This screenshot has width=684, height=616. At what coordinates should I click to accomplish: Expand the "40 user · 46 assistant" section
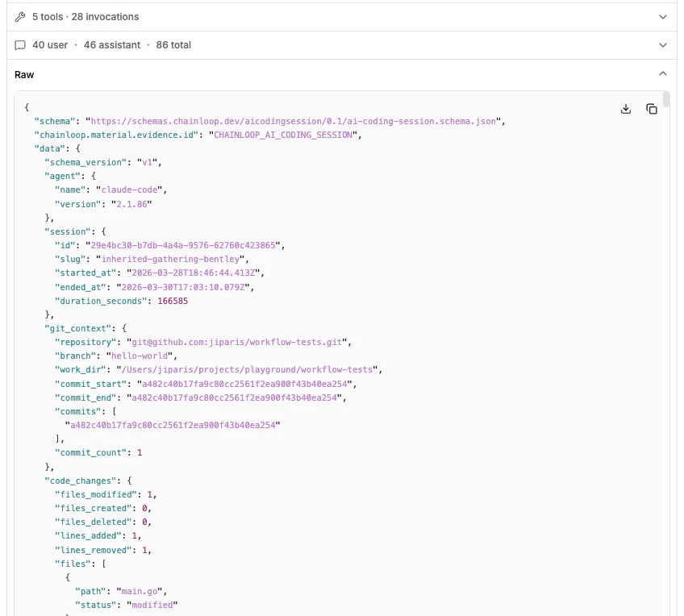[x=663, y=45]
